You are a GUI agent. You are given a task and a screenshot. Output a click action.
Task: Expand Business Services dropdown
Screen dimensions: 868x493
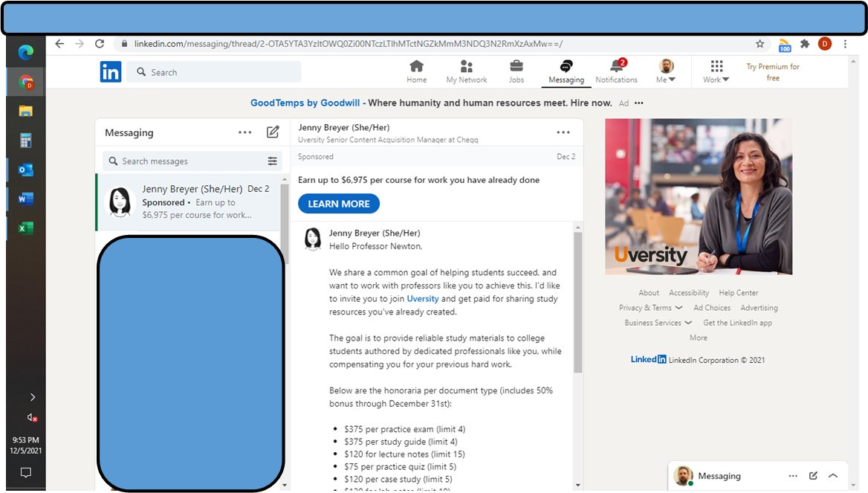658,323
